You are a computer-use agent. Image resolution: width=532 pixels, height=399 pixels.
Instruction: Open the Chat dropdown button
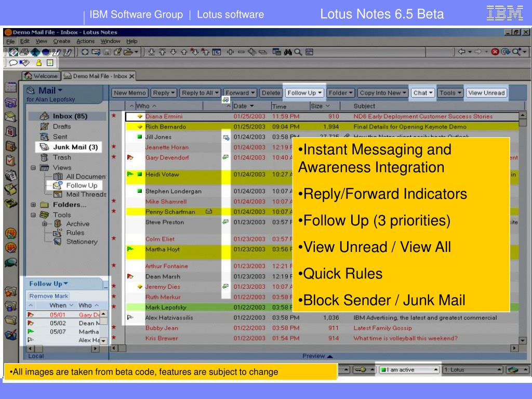pos(423,93)
